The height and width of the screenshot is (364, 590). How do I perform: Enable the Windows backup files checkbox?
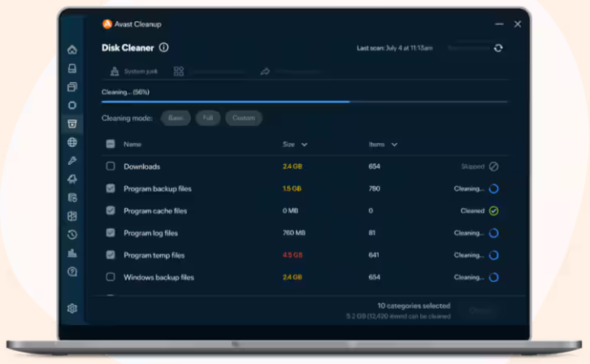point(111,277)
